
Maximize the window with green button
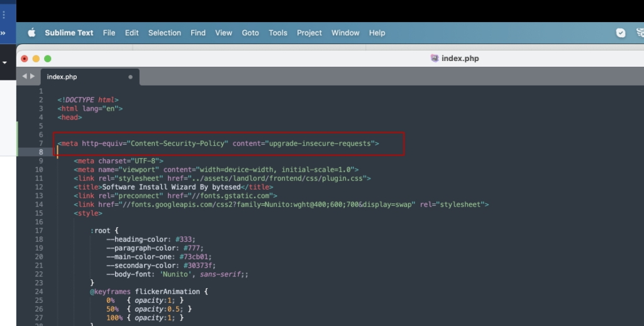point(48,59)
